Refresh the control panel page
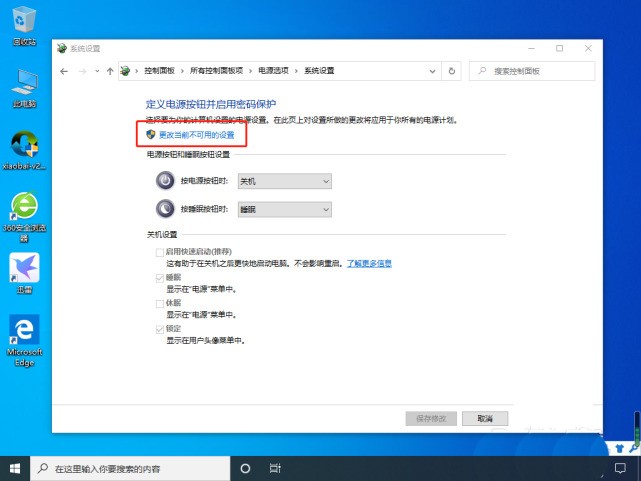The height and width of the screenshot is (481, 641). click(452, 71)
